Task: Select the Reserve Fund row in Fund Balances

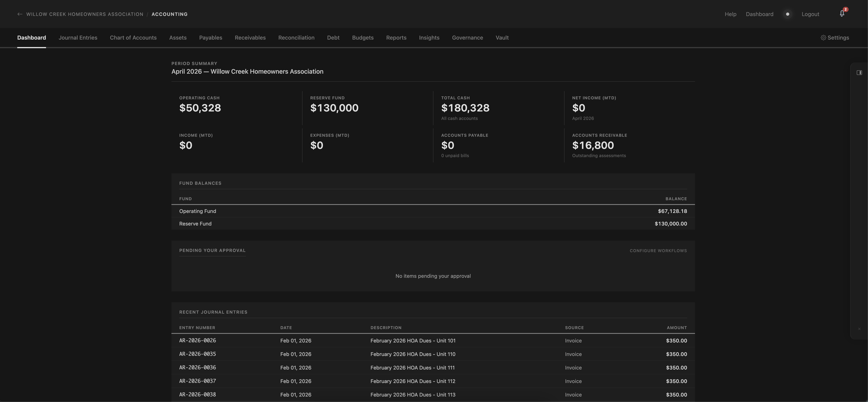Action: pos(433,224)
